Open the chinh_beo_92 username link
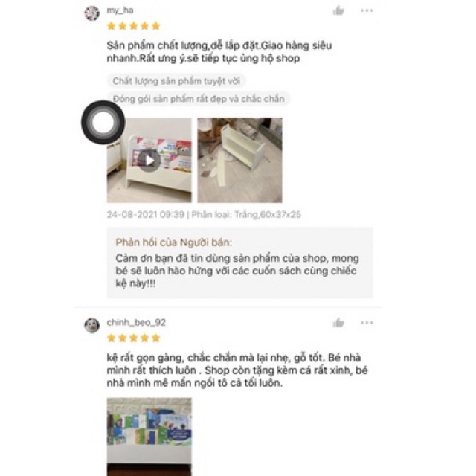 [x=136, y=322]
